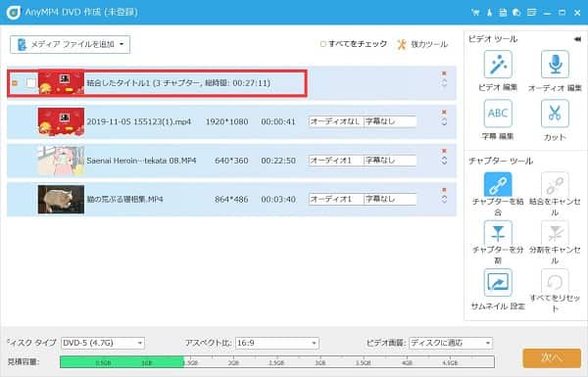
Task: Click the file name 2019-11-05 155123(1).mp4
Action: 139,121
